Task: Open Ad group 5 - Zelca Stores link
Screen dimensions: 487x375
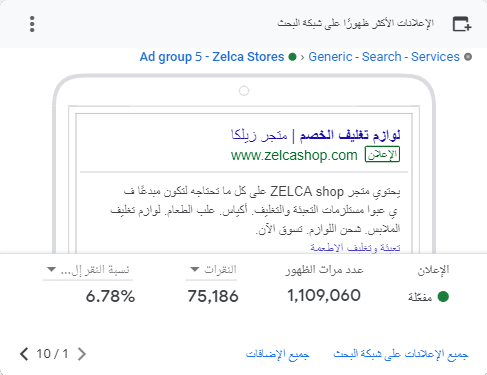Action: [212, 57]
